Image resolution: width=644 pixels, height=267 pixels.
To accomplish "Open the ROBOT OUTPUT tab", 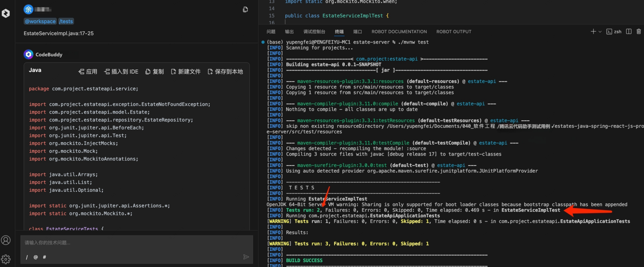I will 454,32.
